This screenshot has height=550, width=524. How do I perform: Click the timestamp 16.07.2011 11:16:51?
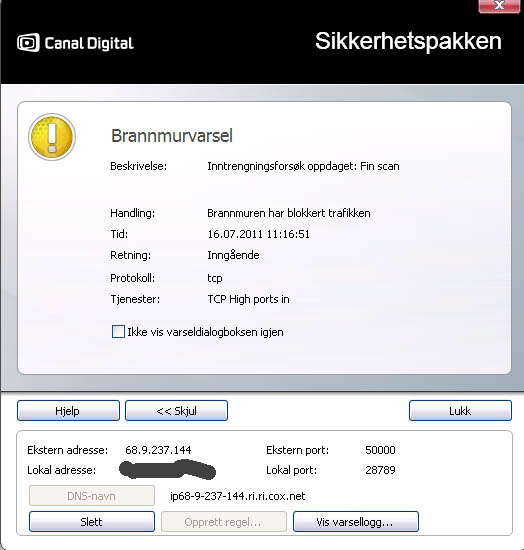click(258, 234)
